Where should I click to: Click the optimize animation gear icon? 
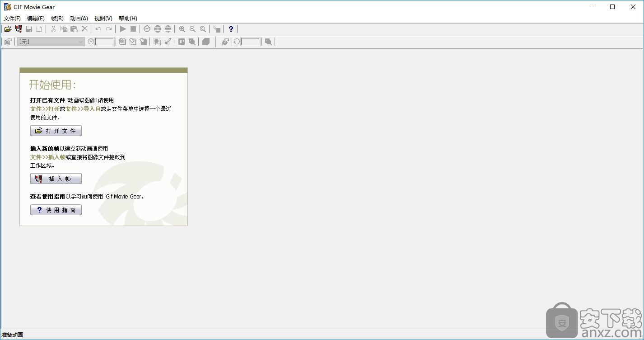pyautogui.click(x=225, y=42)
